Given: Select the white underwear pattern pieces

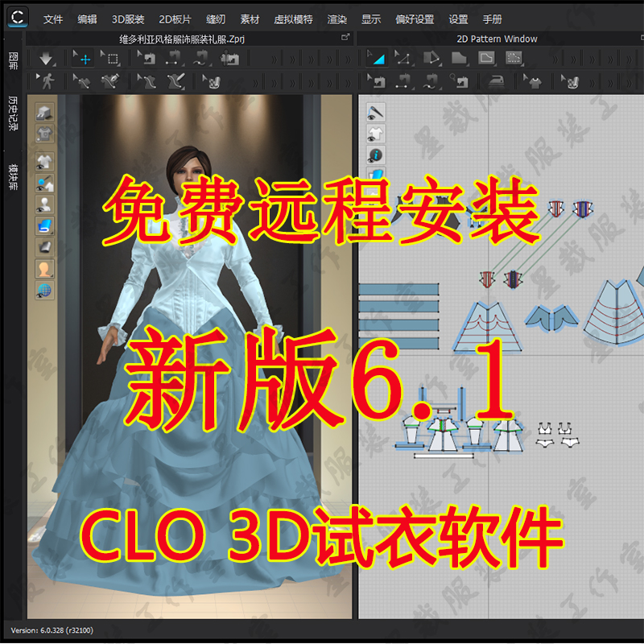Looking at the screenshot, I should tap(557, 435).
